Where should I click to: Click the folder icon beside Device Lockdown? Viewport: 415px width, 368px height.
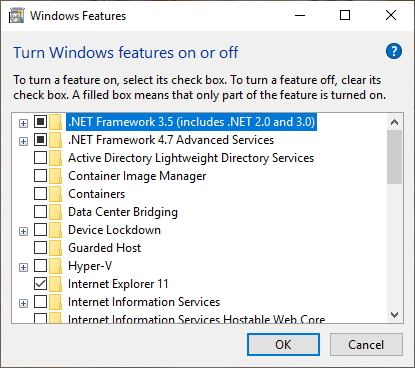(x=55, y=230)
